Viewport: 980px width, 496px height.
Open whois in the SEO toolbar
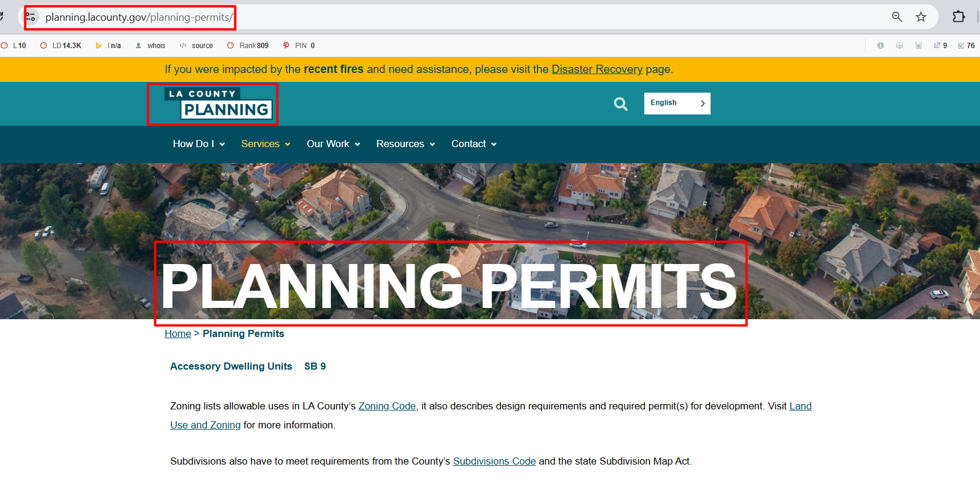(x=151, y=46)
